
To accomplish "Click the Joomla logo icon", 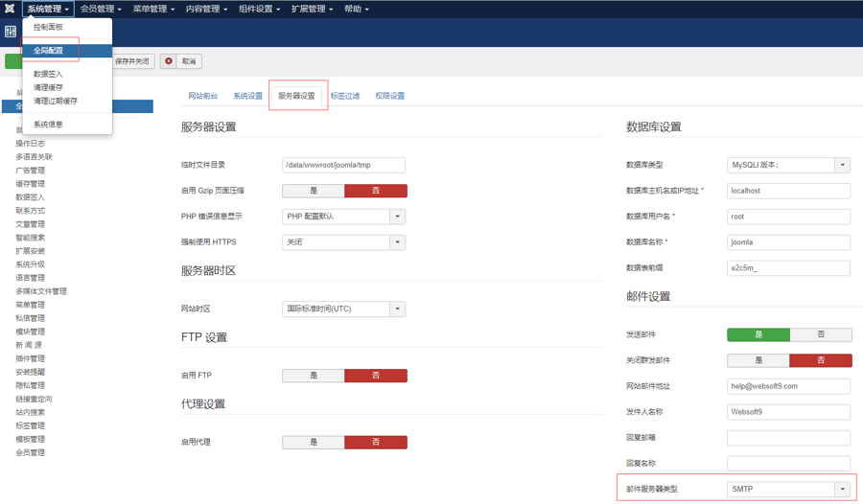I will pos(10,9).
